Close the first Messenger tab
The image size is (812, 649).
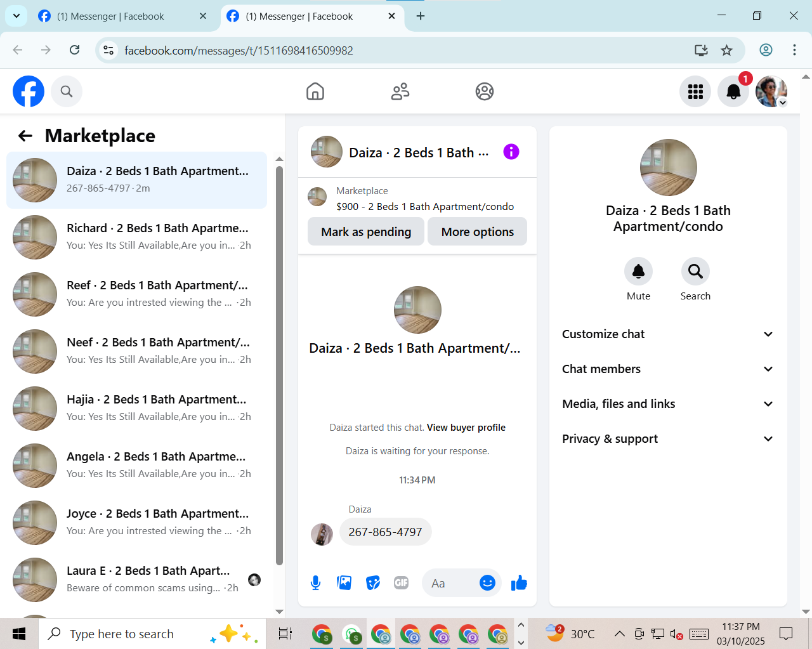[203, 16]
